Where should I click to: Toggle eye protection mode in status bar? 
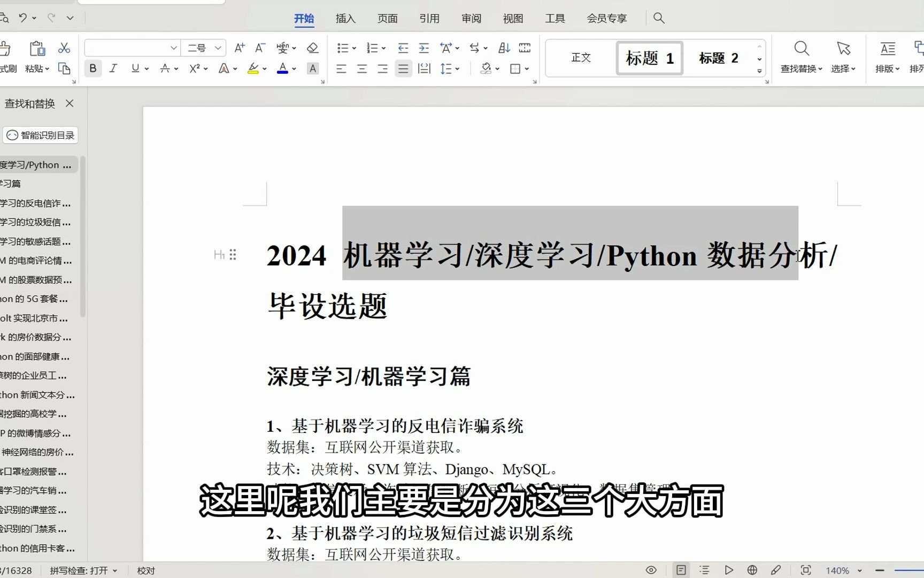pos(651,570)
